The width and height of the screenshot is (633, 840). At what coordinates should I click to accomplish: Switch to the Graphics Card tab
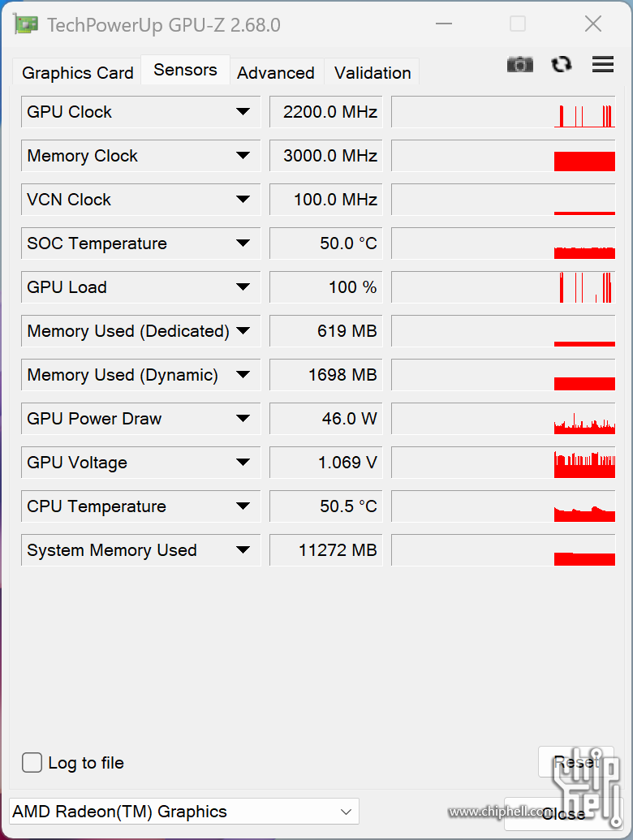click(x=77, y=73)
